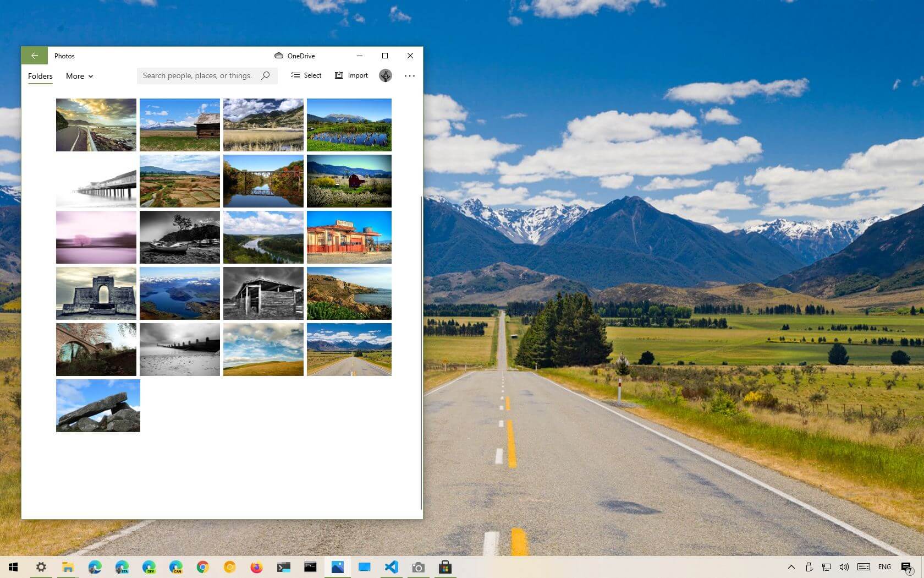Image resolution: width=924 pixels, height=578 pixels.
Task: Click the Photos window vertical scrollbar
Action: pos(421,352)
